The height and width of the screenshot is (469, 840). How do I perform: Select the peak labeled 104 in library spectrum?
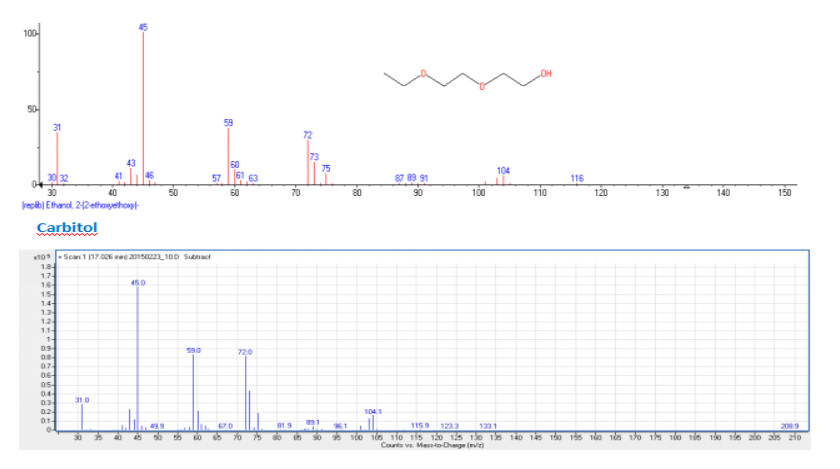click(x=503, y=179)
